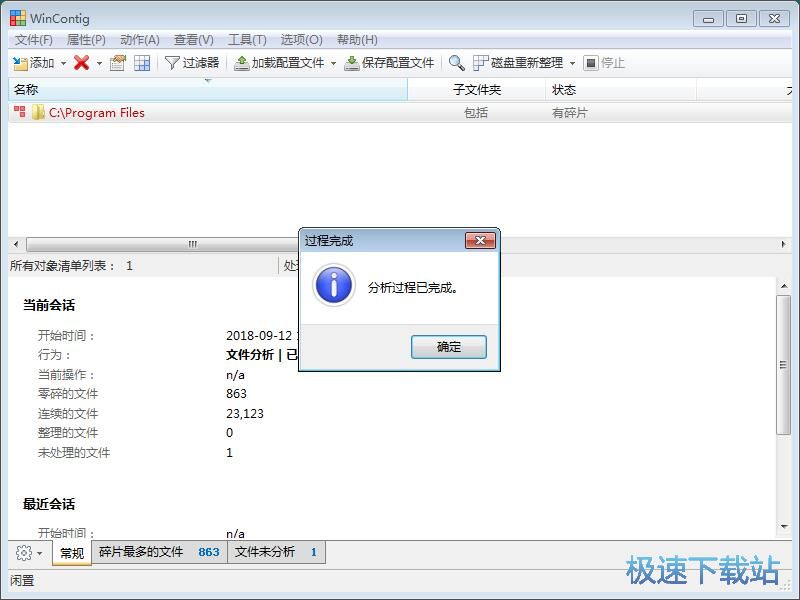Sort by the 状态 column header
The image size is (800, 600).
pos(621,90)
